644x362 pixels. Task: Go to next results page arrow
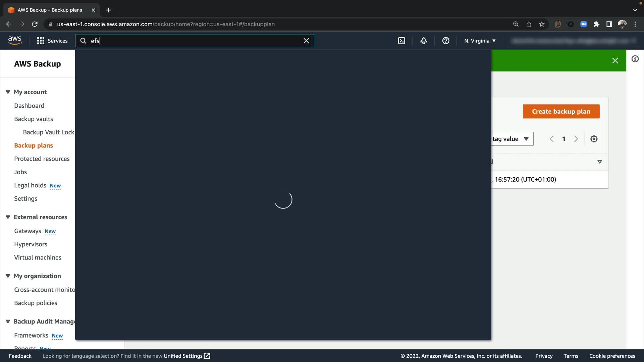click(x=576, y=139)
